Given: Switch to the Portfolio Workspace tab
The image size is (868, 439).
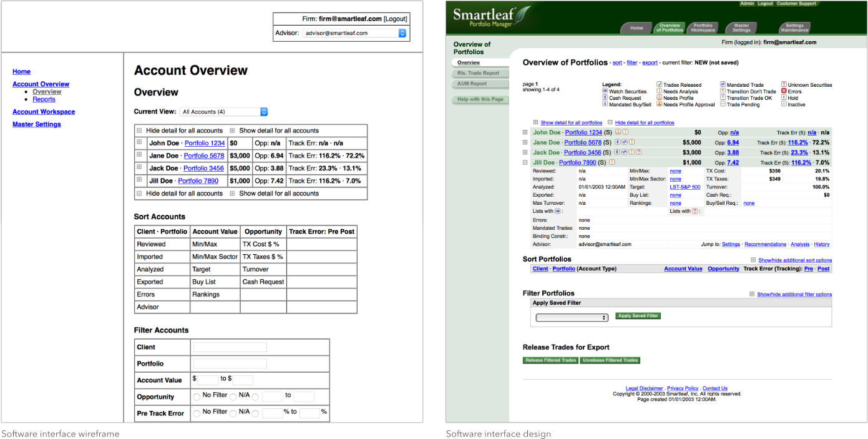Looking at the screenshot, I should [703, 28].
